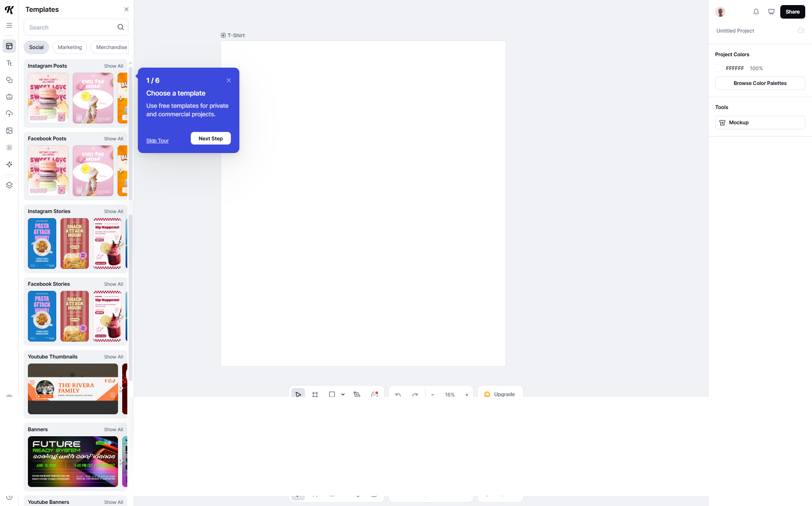Viewport: 812px width, 506px height.
Task: Select the Pen tool in the bottom toolbar
Action: point(357,394)
